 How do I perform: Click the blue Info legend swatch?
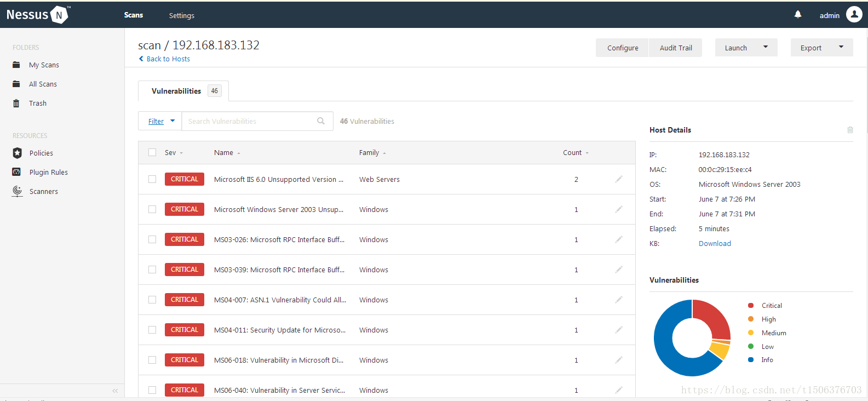point(751,359)
